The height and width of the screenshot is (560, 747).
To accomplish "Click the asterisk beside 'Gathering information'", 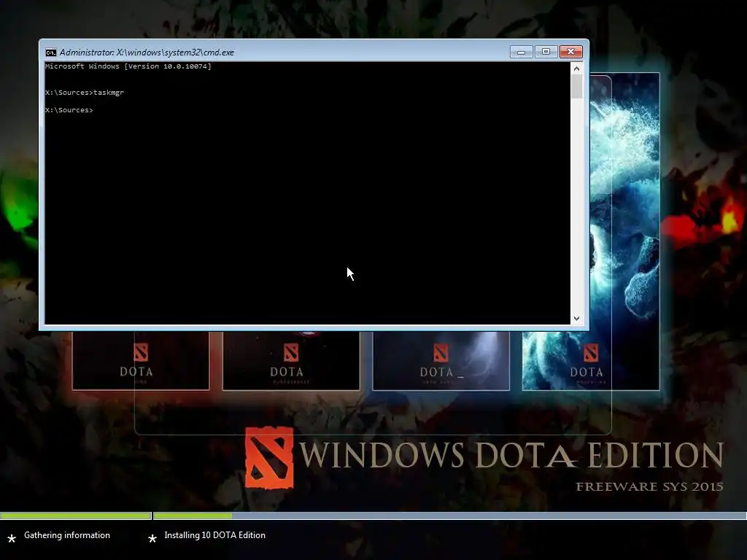I will [12, 539].
